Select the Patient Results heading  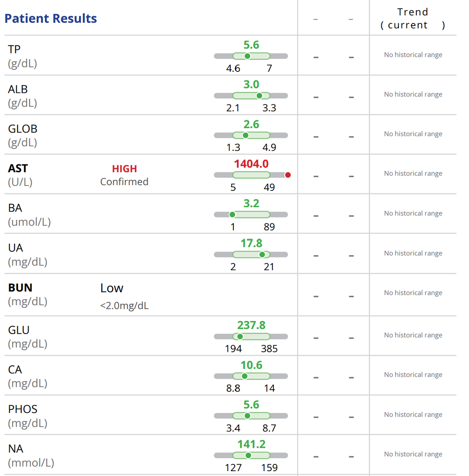51,19
